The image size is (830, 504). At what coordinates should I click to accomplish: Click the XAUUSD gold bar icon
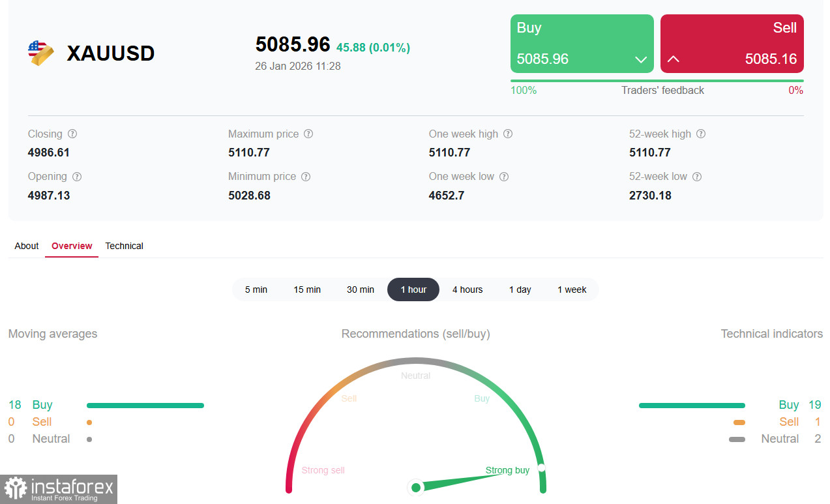[x=41, y=53]
